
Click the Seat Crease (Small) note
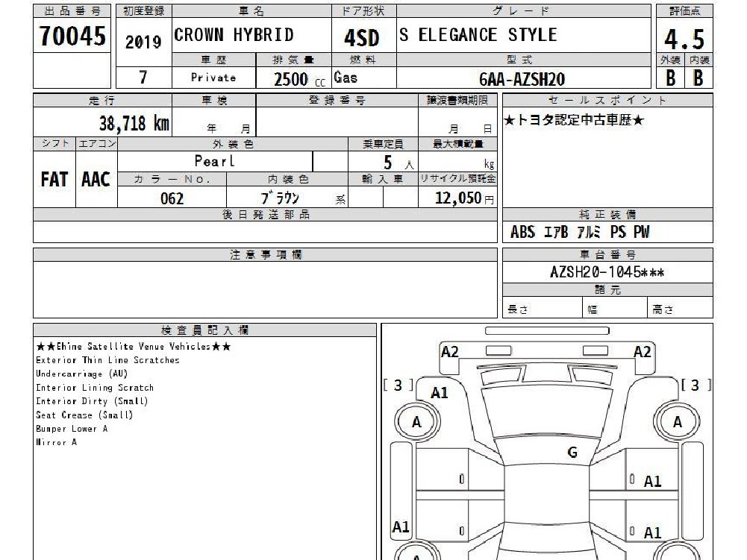point(84,415)
